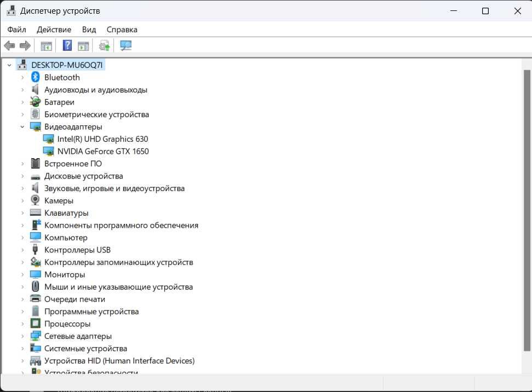
Task: Click the Forward arrow toolbar icon
Action: point(25,45)
